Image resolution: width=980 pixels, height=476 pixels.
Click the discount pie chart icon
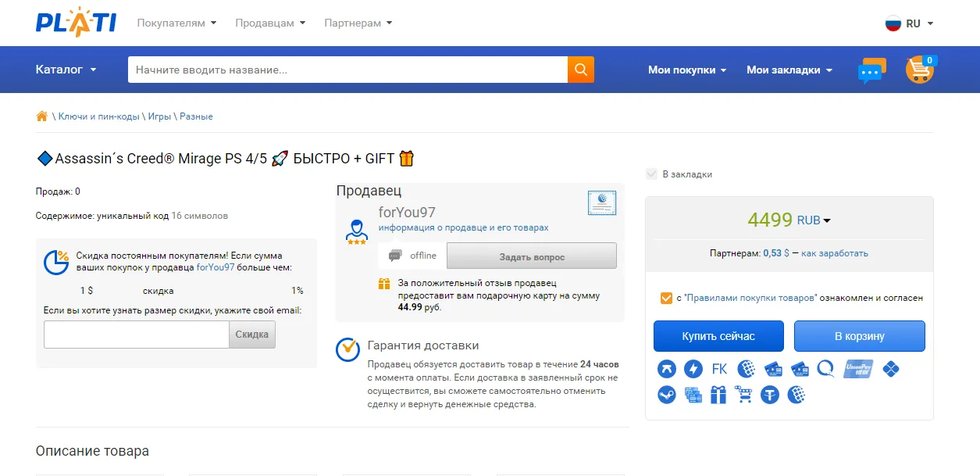(56, 262)
